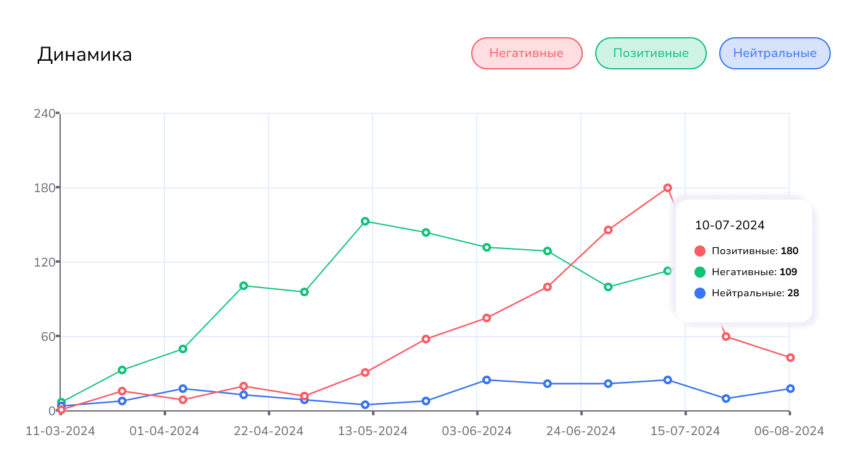Image resolution: width=868 pixels, height=476 pixels.
Task: Click red dot beside Позитивные in tooltip
Action: 700,251
